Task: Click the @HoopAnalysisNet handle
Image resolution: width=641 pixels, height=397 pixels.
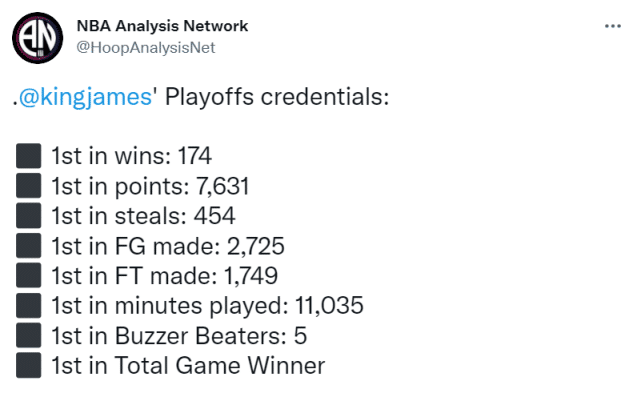Action: (146, 48)
